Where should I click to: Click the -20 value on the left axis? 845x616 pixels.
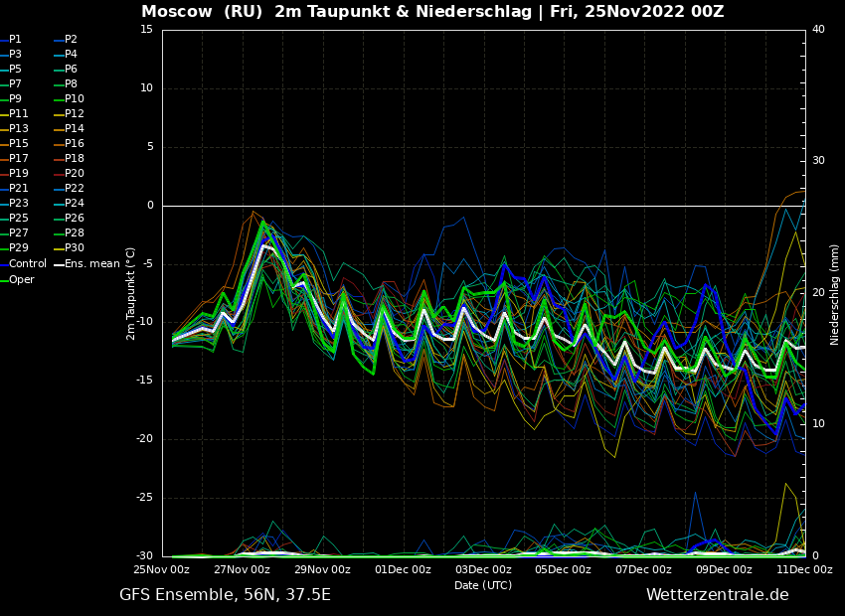pyautogui.click(x=144, y=439)
